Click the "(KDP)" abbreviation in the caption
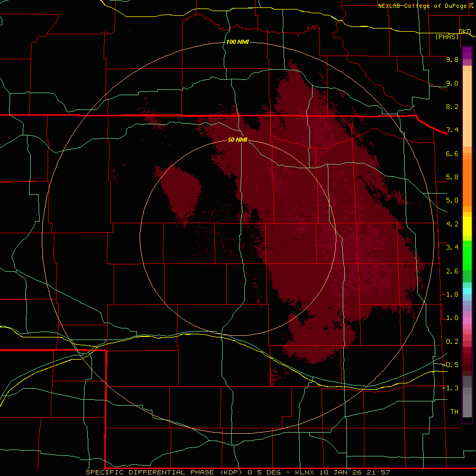The height and width of the screenshot is (476, 476). [231, 472]
